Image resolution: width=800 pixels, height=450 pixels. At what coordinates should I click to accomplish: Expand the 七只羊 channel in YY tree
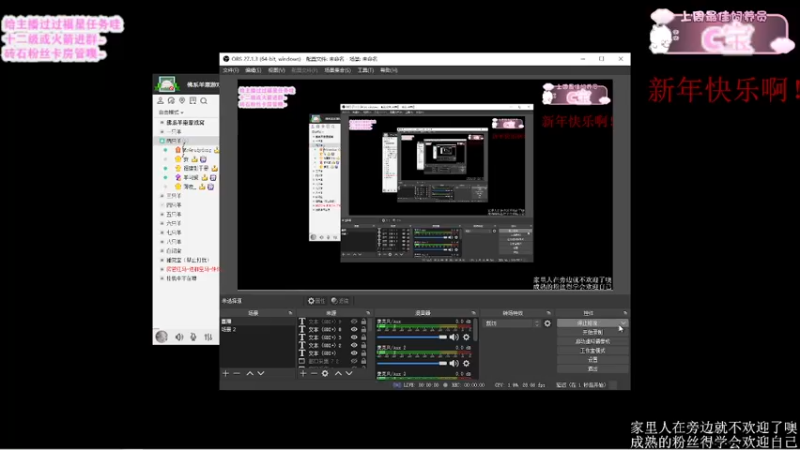click(x=162, y=233)
